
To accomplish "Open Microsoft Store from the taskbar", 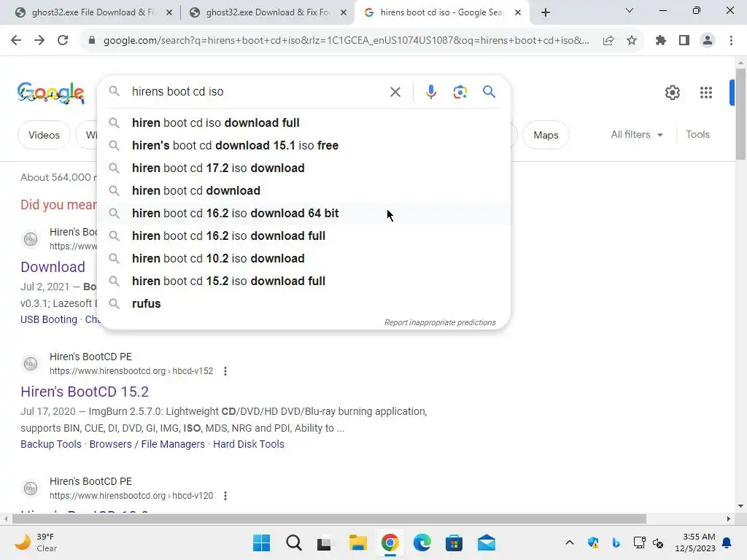I will coord(454,542).
